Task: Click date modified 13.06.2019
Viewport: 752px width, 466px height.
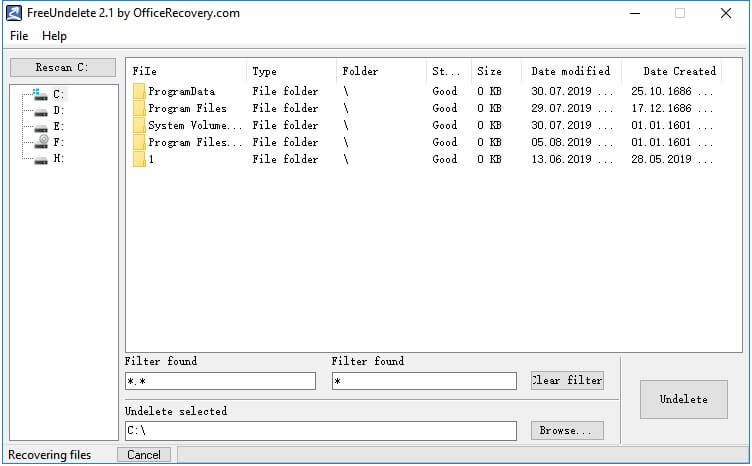Action: click(x=572, y=159)
